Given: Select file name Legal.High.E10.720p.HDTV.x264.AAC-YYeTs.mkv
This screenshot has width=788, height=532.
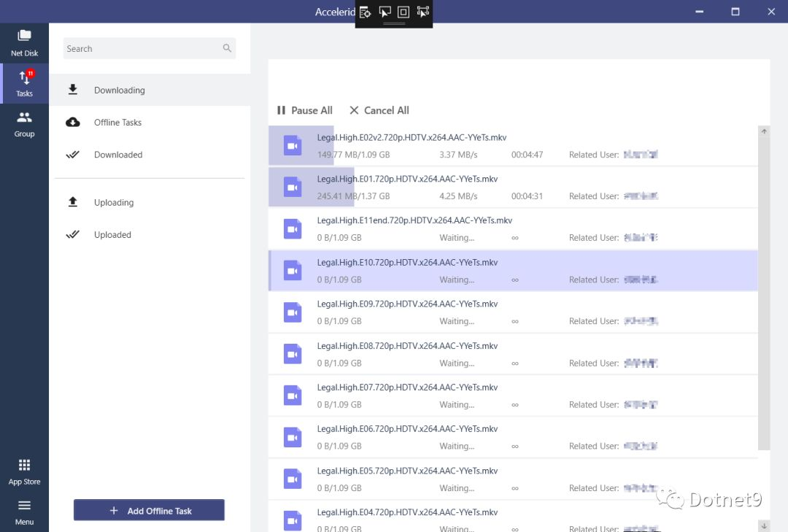Looking at the screenshot, I should coord(407,262).
